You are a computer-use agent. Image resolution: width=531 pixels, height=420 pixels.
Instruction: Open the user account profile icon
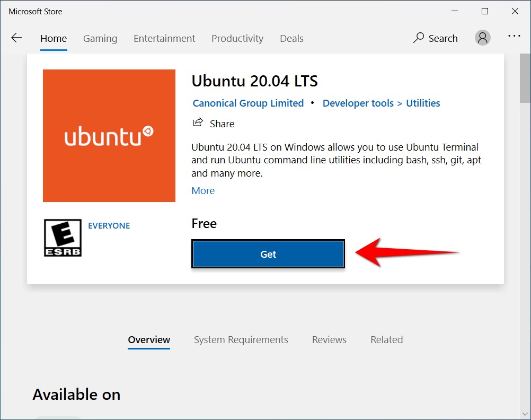[483, 38]
